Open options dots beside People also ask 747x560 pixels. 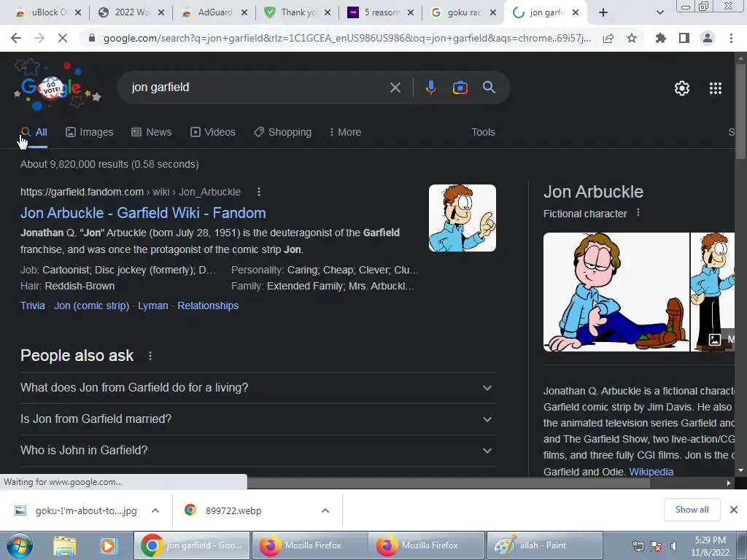click(x=150, y=356)
